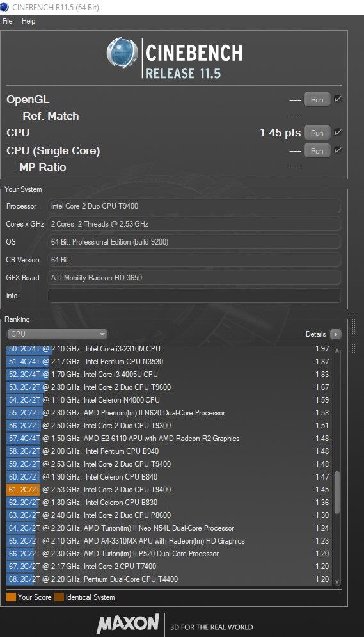The width and height of the screenshot is (364, 637).
Task: Click the ranking list scrollbar thumb
Action: coord(337,492)
